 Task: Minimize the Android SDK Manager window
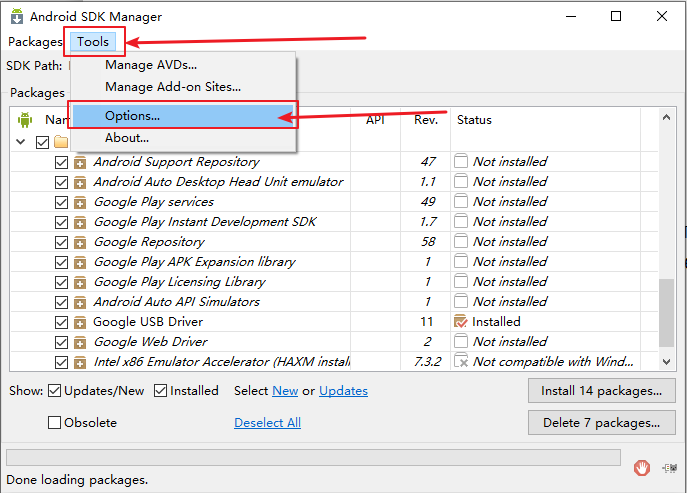coord(571,16)
